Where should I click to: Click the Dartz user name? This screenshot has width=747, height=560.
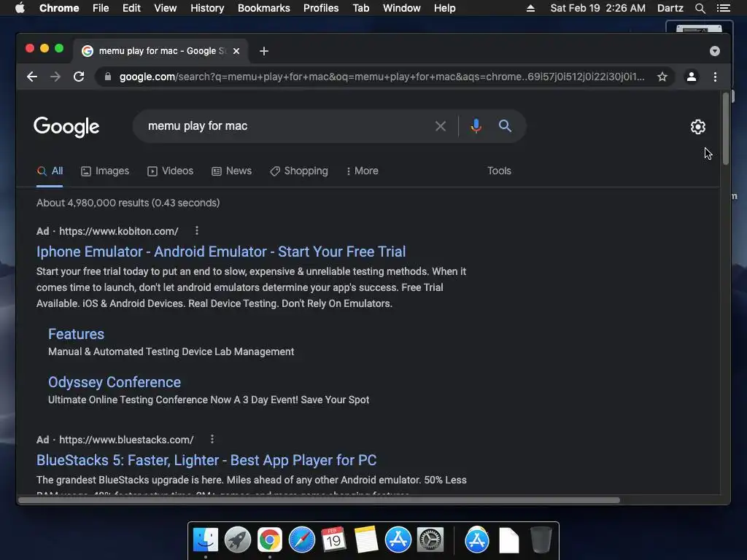tap(670, 8)
